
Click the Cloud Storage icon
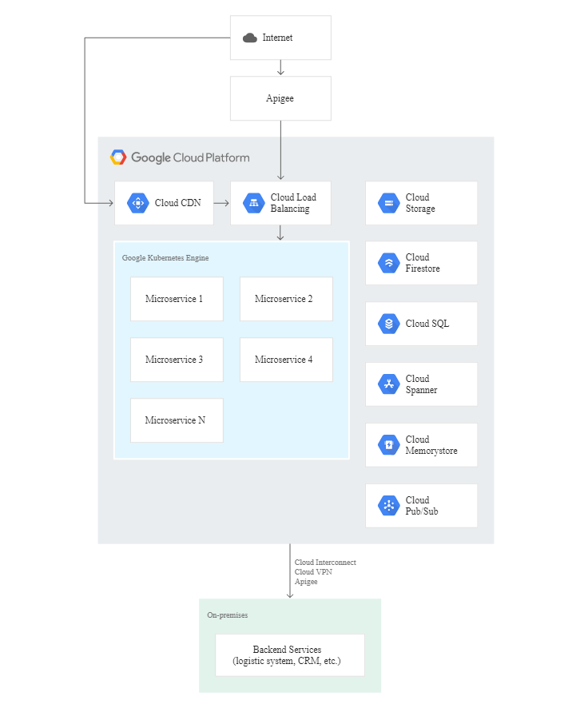click(389, 203)
